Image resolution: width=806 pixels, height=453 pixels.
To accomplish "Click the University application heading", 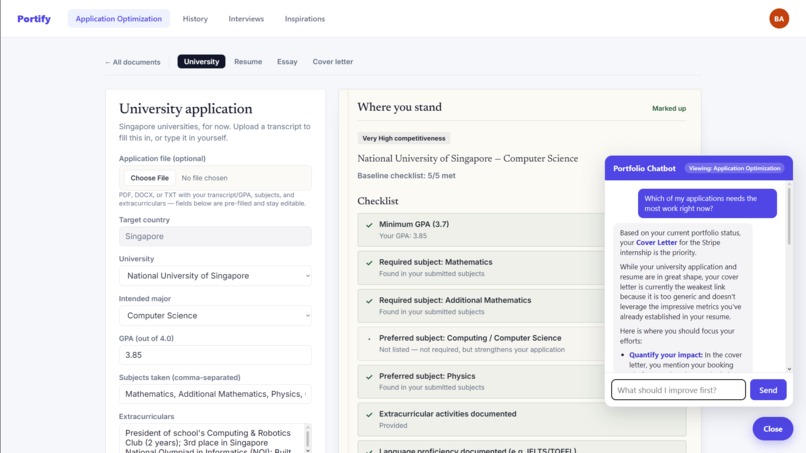I will (186, 109).
